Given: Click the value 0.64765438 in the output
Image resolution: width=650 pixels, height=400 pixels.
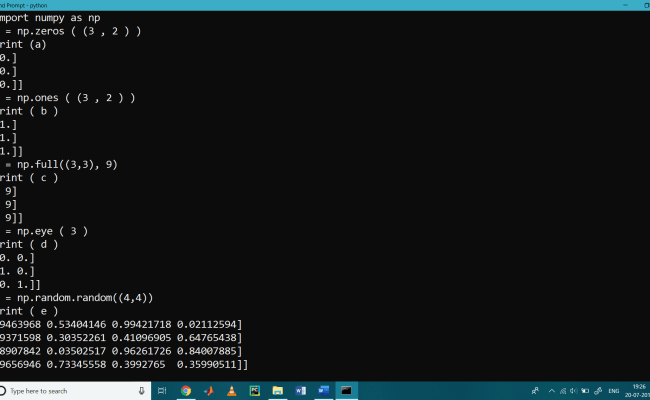Looking at the screenshot, I should (206, 338).
